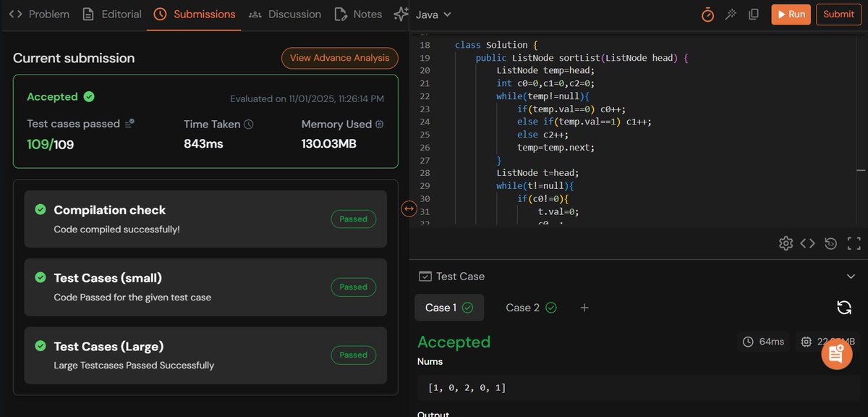Reset code with the history icon

click(830, 243)
